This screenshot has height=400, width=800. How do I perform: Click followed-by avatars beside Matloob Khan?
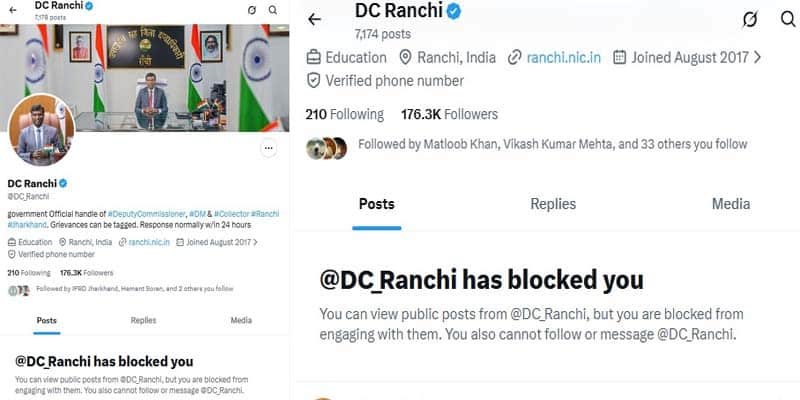coord(326,146)
